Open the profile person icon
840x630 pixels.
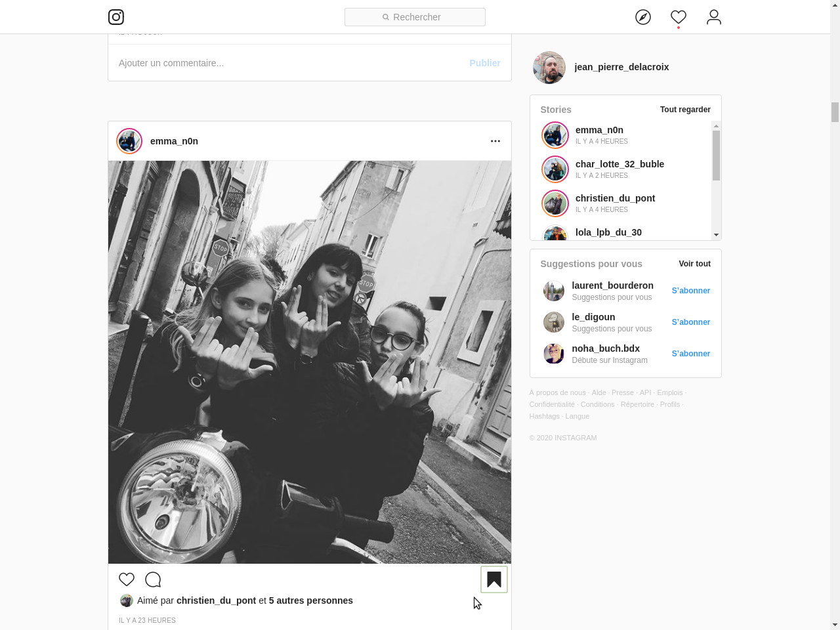714,17
